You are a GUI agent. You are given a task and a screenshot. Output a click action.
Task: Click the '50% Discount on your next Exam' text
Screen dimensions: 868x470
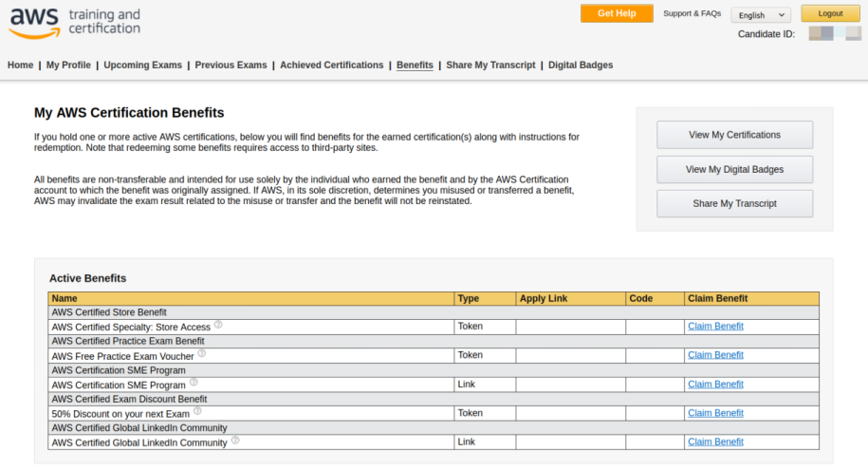[120, 414]
